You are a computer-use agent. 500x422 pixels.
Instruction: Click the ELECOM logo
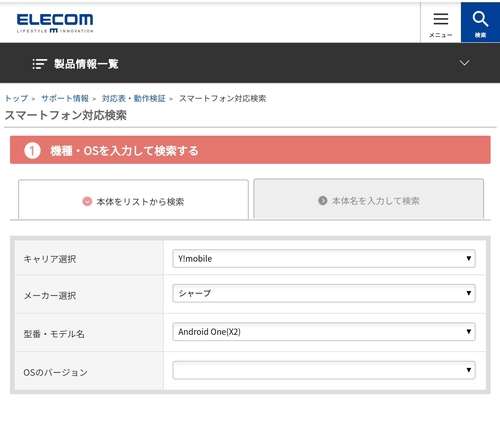55,23
